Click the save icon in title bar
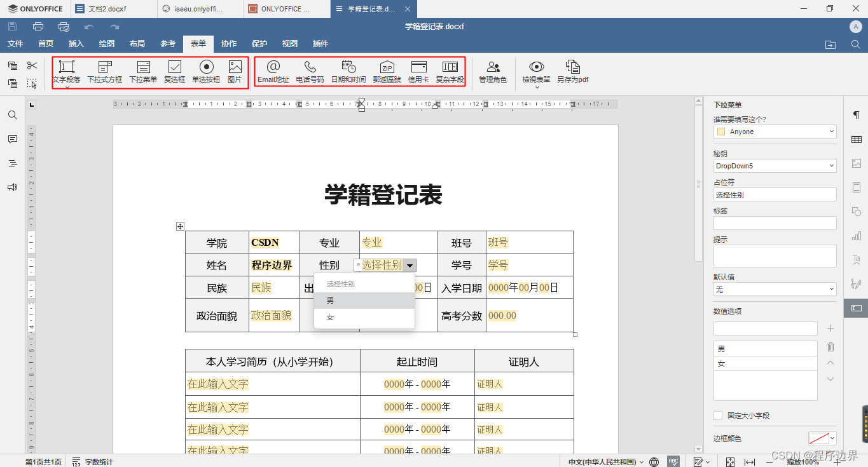 click(x=13, y=27)
